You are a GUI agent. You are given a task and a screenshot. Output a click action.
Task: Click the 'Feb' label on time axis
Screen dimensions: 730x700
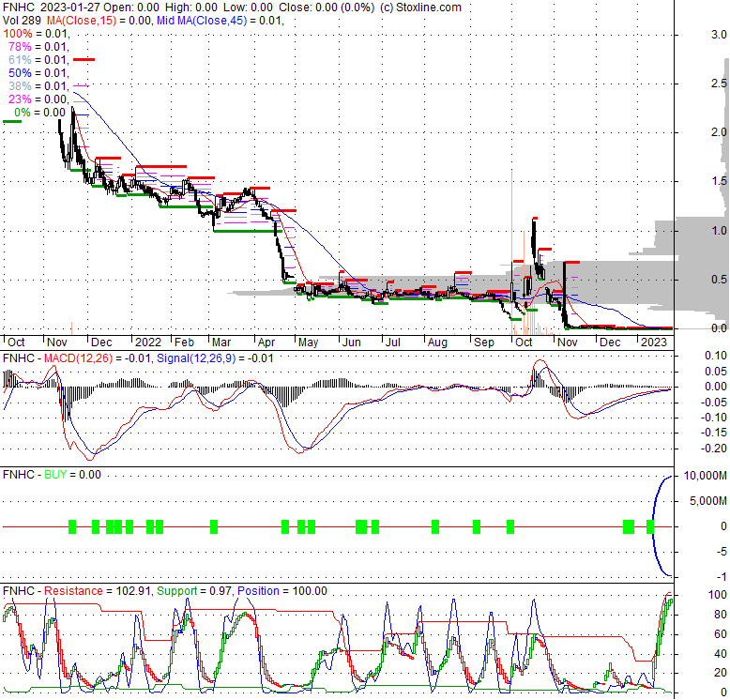(x=184, y=342)
